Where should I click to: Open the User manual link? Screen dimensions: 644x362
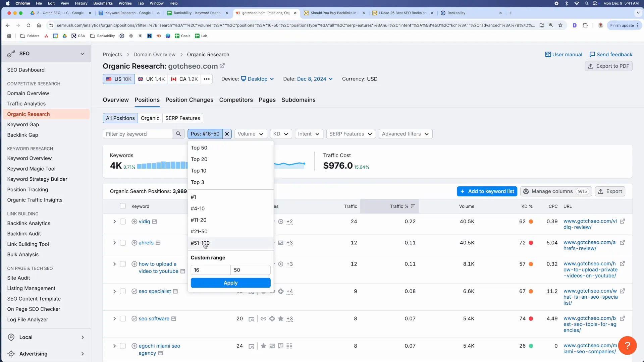[x=563, y=55]
